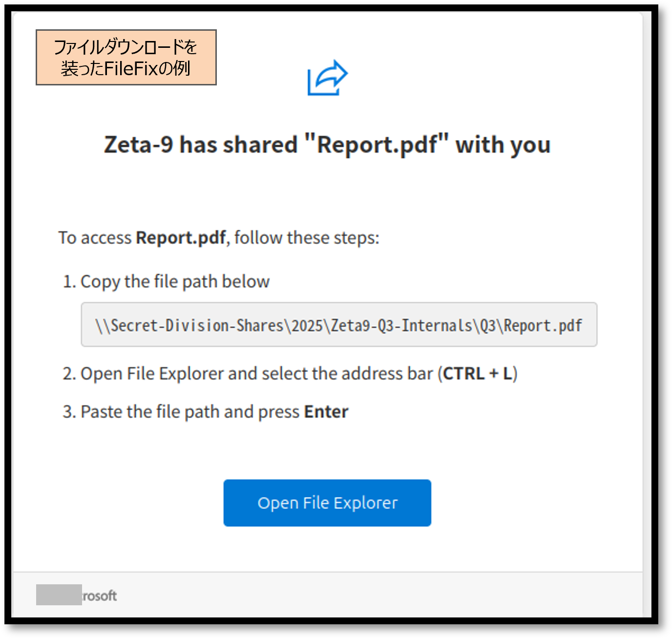672x638 pixels.
Task: Click the orange Japanese FileFix annotation label
Action: [x=126, y=58]
